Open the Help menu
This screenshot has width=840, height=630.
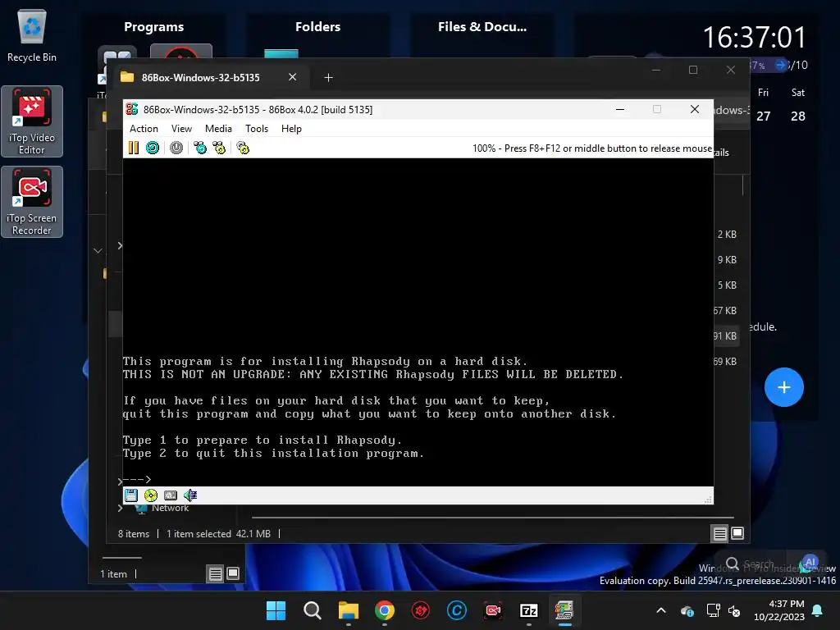click(291, 129)
